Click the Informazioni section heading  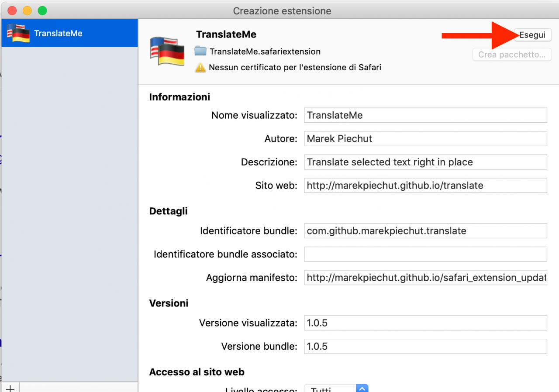179,97
